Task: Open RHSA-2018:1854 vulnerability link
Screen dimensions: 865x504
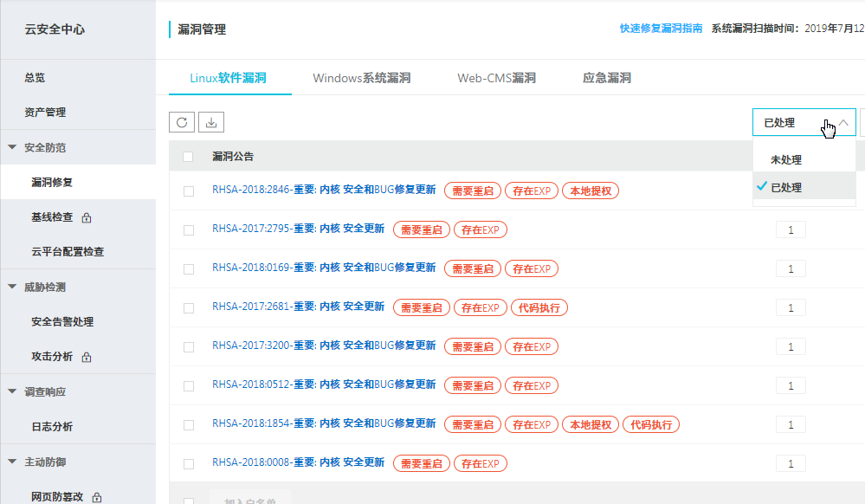Action: pyautogui.click(x=324, y=423)
